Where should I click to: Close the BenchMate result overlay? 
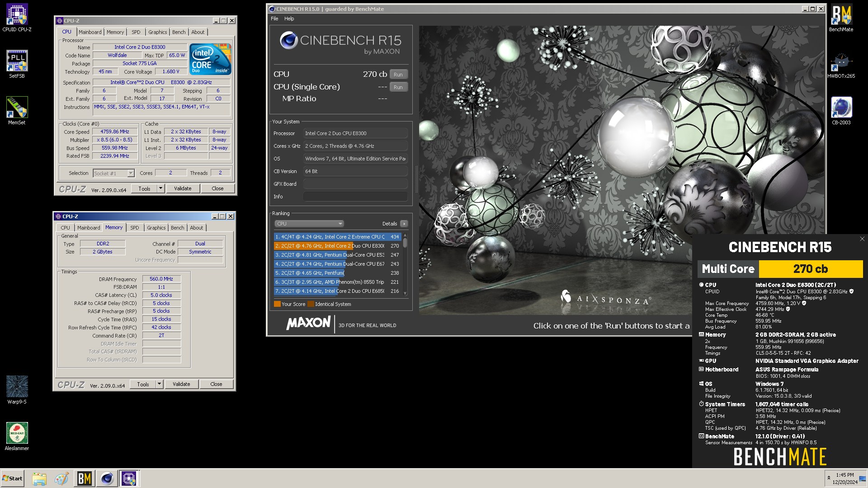(x=862, y=239)
